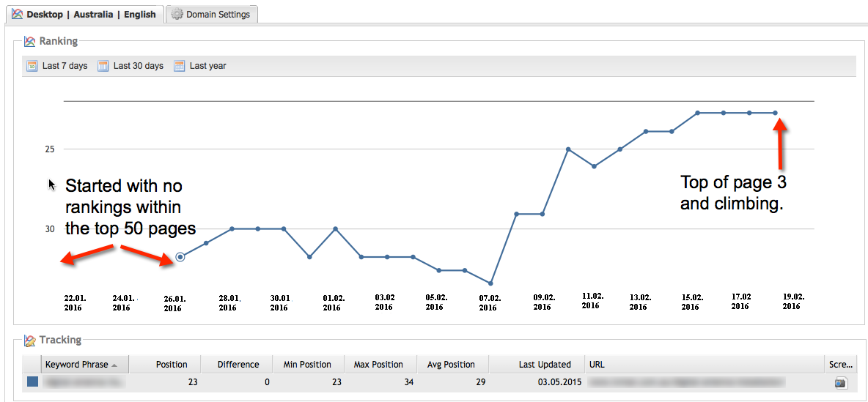Show ranking for Last year
868x402 pixels.
click(207, 66)
